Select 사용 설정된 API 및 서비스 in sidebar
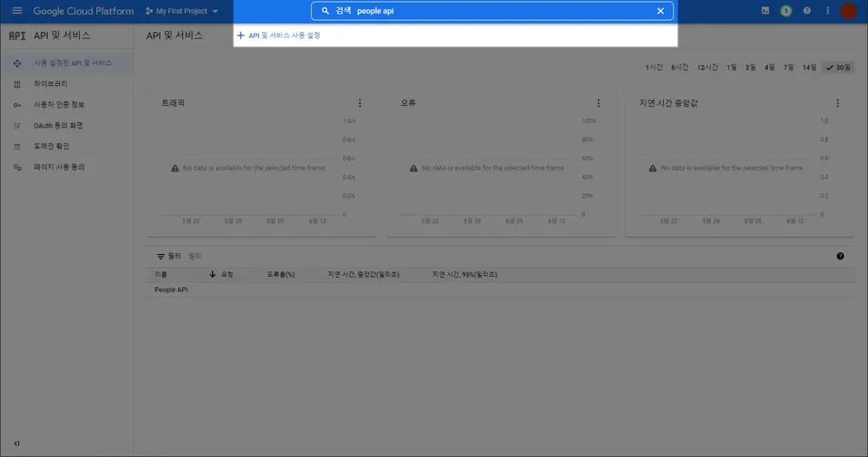This screenshot has height=457, width=868. tap(67, 63)
